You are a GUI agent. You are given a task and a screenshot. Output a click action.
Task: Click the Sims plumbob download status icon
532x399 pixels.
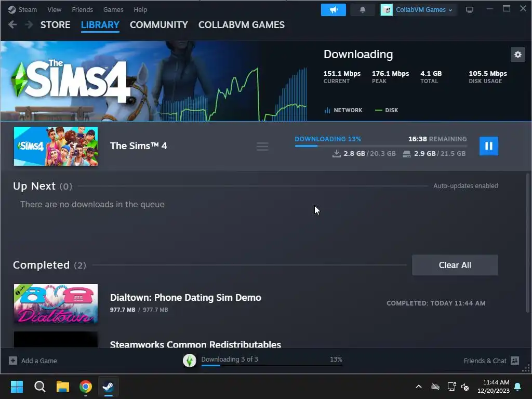(x=189, y=361)
